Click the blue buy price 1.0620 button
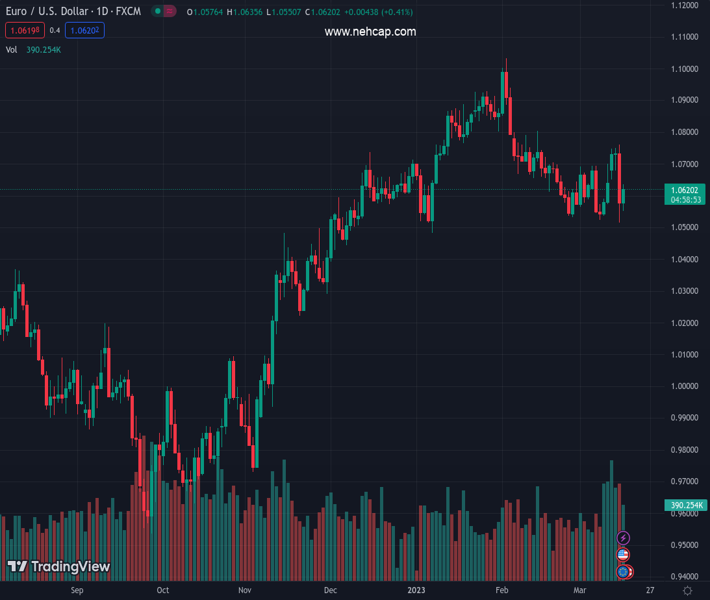Viewport: 710px width, 600px height. [x=87, y=31]
